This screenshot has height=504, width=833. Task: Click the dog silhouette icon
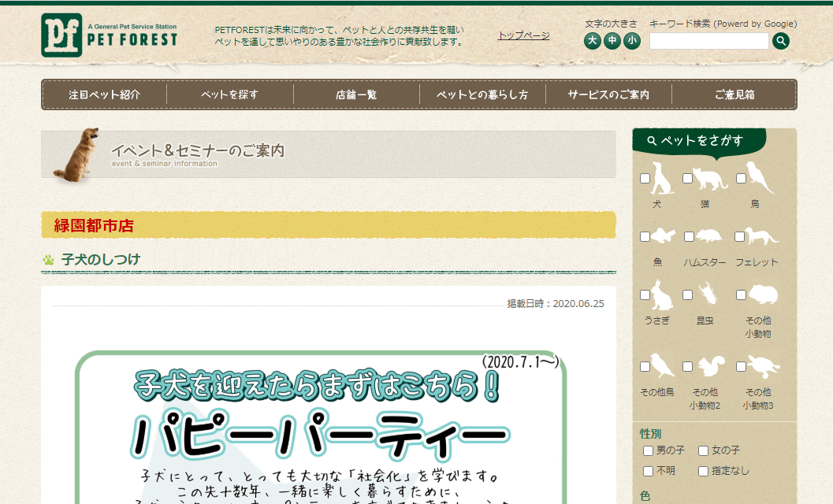[x=662, y=178]
